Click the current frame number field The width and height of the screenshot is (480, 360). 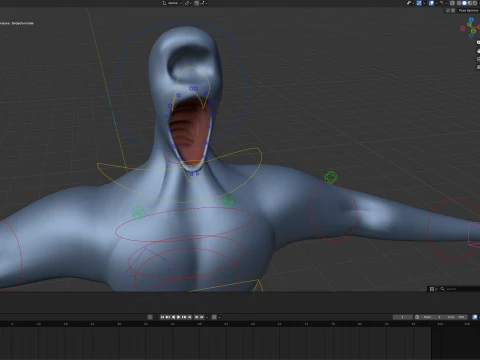pyautogui.click(x=403, y=317)
